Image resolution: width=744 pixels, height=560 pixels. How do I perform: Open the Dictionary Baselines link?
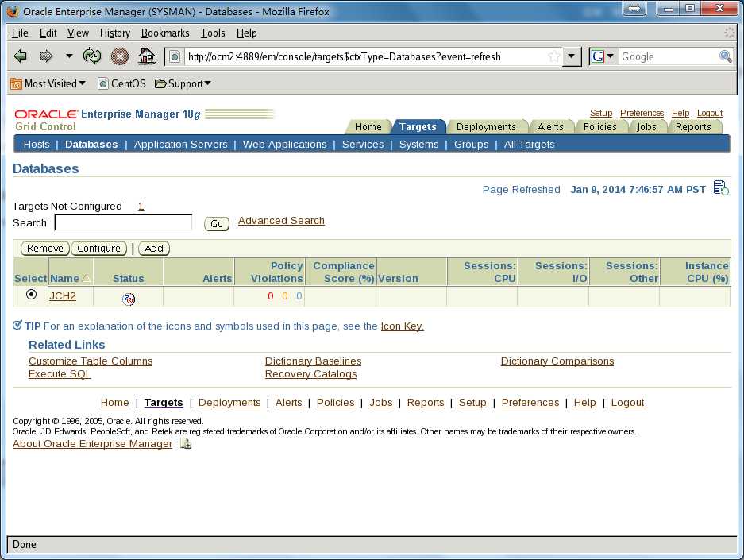(x=313, y=361)
